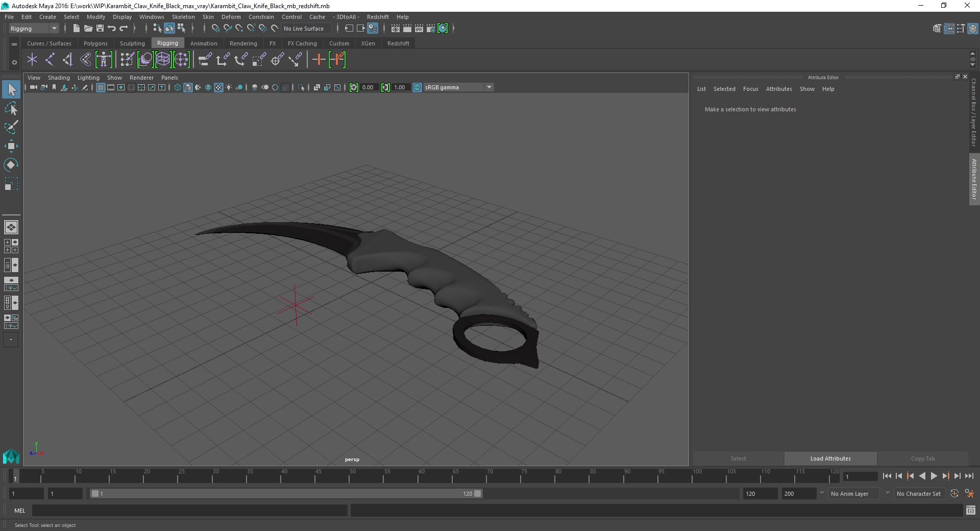Start IPR render

[x=419, y=29]
